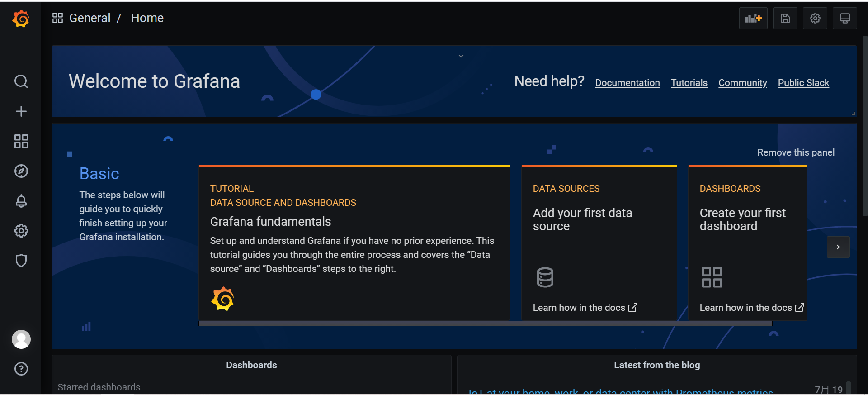
Task: Open Dashboard settings gear in top bar
Action: point(815,18)
